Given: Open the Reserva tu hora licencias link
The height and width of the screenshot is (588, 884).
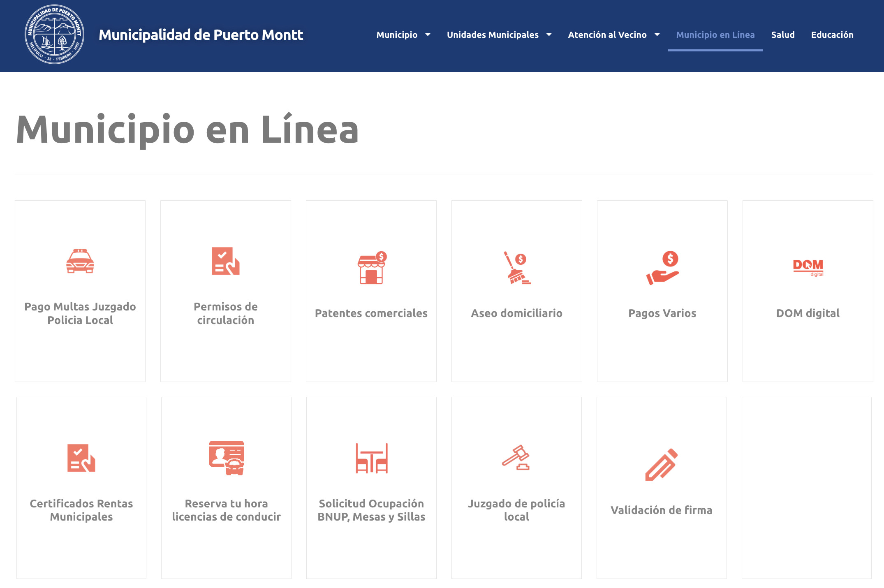Looking at the screenshot, I should (227, 510).
